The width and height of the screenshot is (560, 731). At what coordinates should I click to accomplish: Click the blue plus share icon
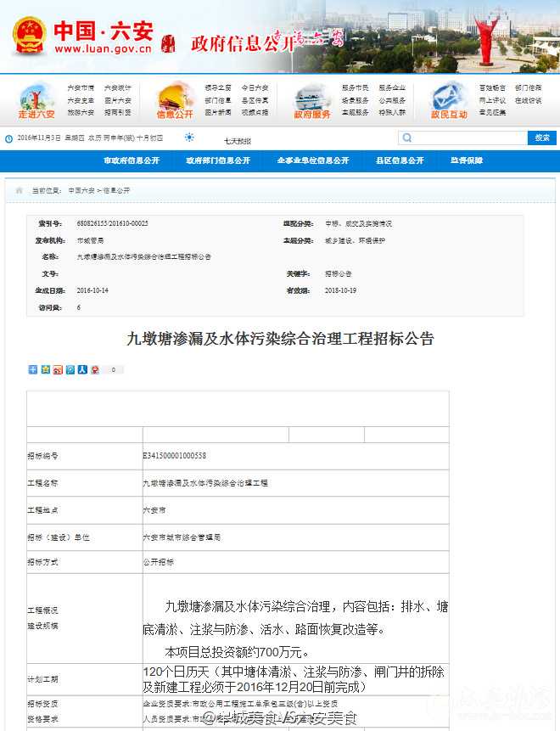point(33,369)
